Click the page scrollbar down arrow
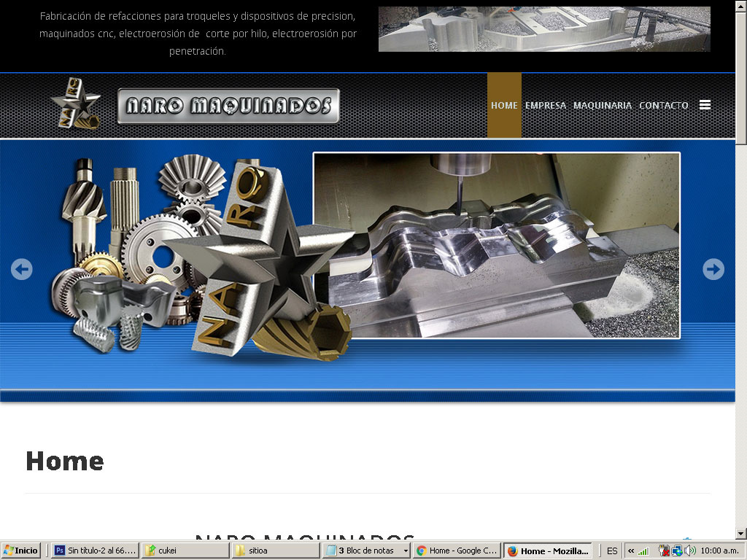The height and width of the screenshot is (560, 747). click(x=741, y=533)
